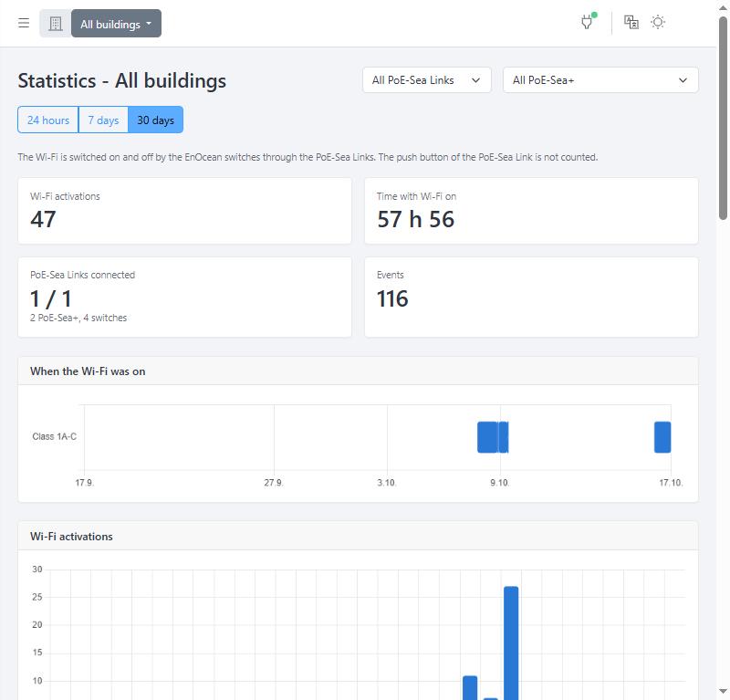
Task: Open the hamburger navigation menu
Action: (24, 23)
